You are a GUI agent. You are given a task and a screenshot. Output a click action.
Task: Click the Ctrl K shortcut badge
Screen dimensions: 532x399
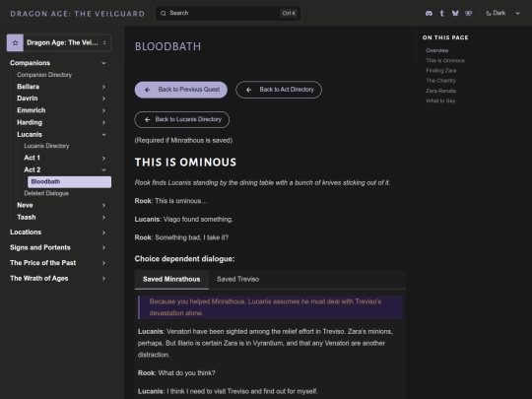pyautogui.click(x=289, y=13)
